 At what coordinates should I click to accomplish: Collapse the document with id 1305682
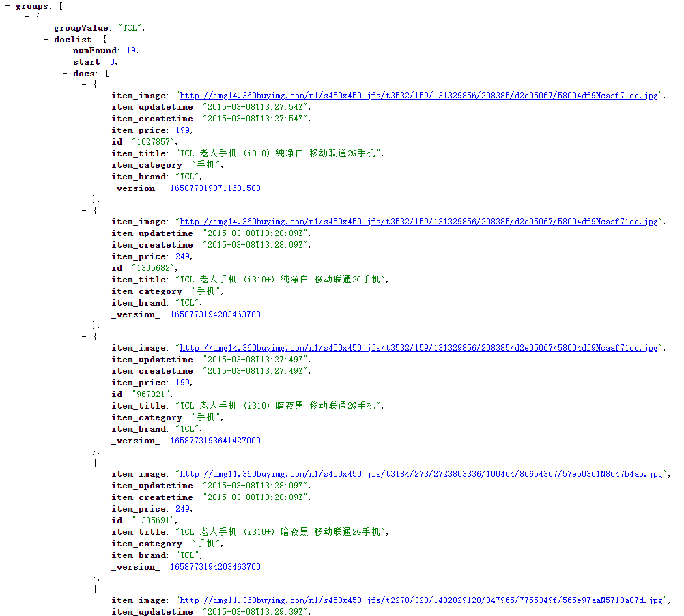tap(84, 211)
